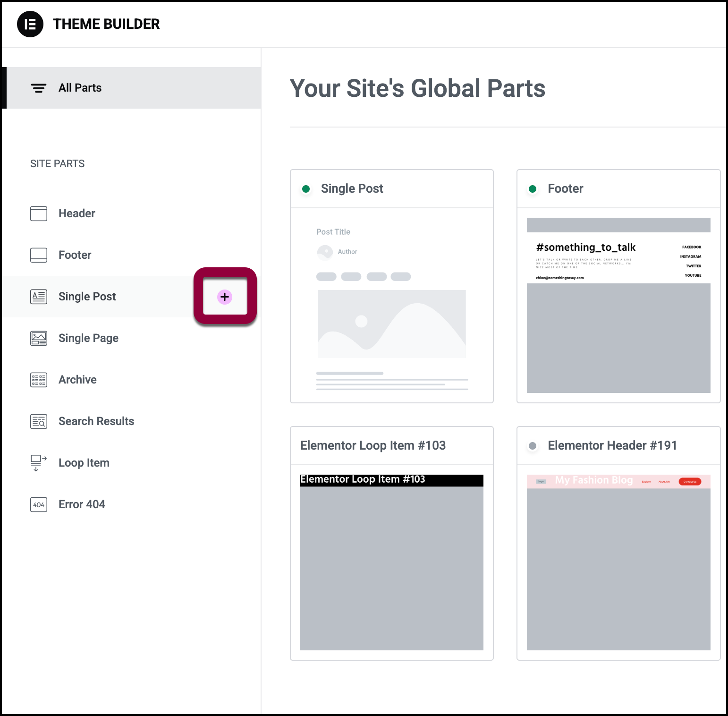Click the Header part icon
728x716 pixels.
39,213
